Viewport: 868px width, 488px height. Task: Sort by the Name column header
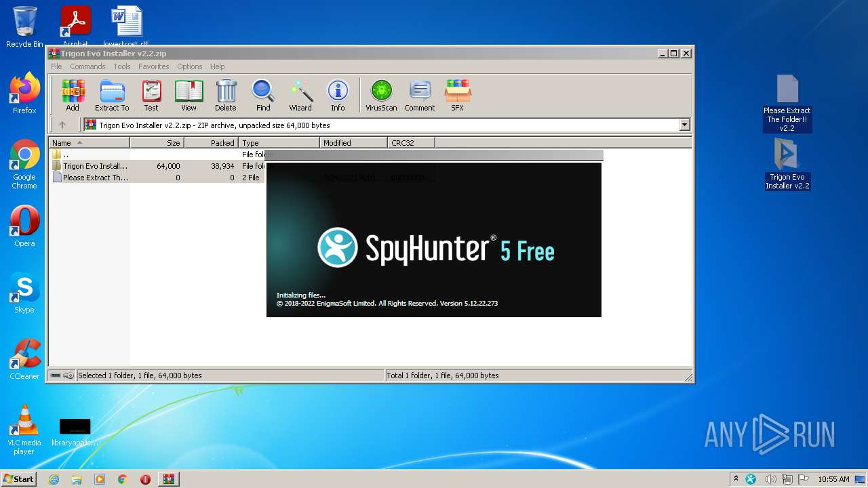click(89, 143)
